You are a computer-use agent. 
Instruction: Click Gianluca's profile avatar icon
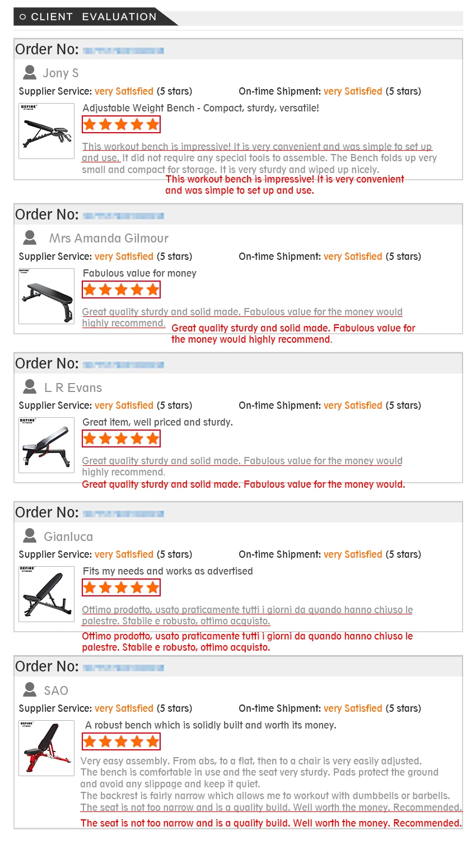click(30, 536)
